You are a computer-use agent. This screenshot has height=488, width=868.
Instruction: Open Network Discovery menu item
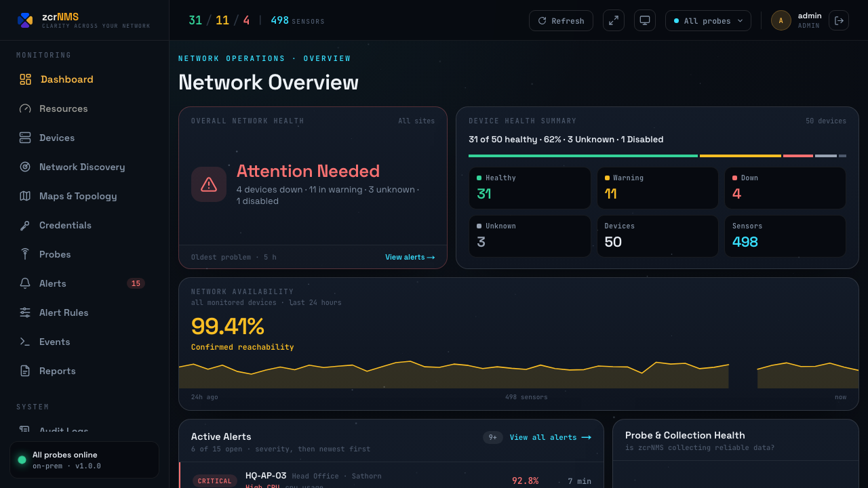tap(85, 167)
